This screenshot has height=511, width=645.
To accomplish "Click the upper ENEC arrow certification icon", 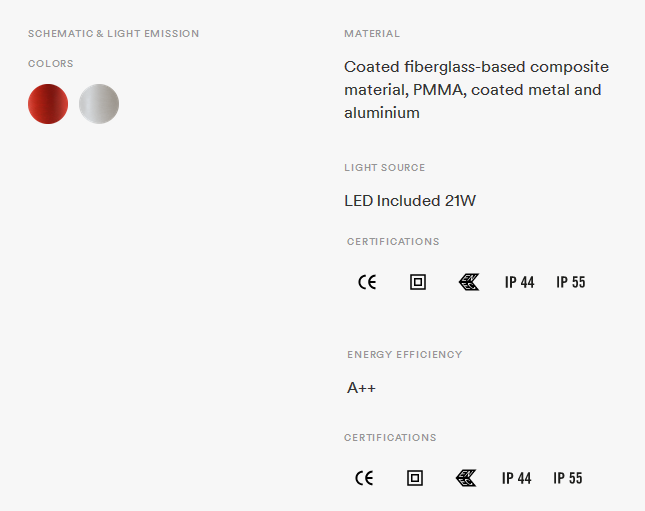I will pyautogui.click(x=469, y=282).
